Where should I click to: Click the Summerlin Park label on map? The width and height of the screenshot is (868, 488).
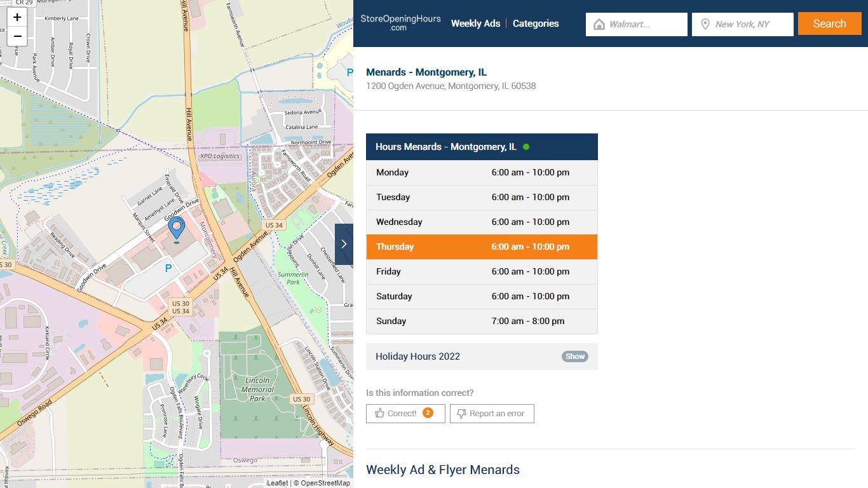tap(294, 278)
